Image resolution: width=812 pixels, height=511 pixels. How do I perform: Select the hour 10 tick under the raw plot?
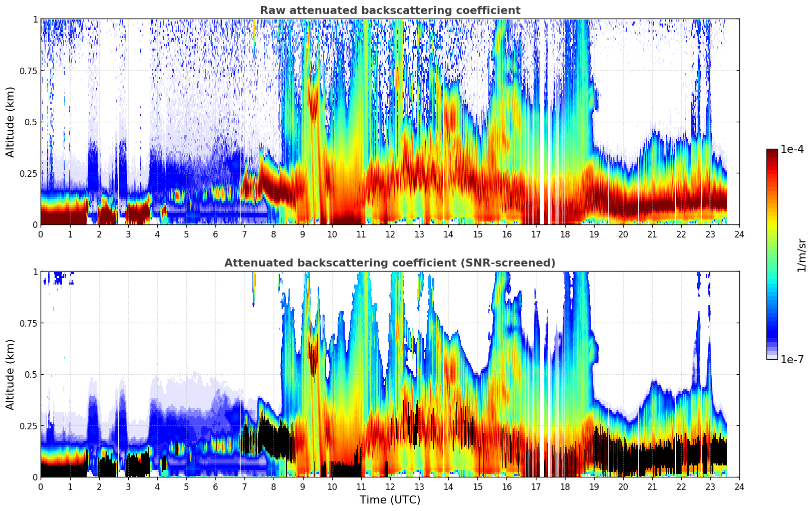click(x=332, y=234)
